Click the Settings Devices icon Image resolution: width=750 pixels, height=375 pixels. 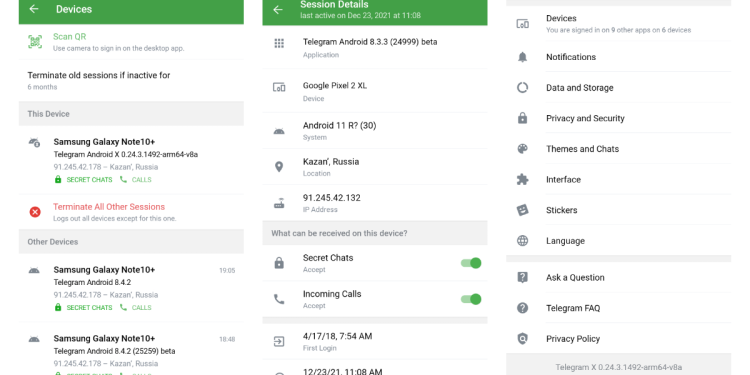(522, 23)
